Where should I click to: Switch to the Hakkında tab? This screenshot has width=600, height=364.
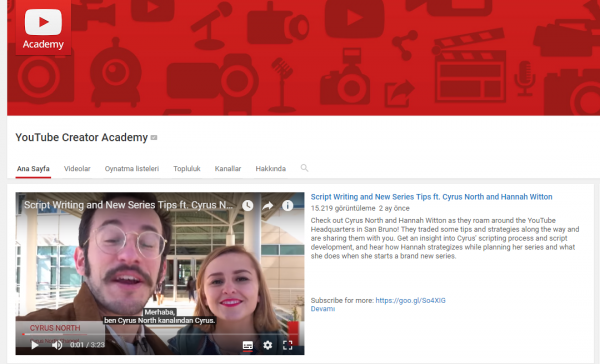tap(271, 168)
